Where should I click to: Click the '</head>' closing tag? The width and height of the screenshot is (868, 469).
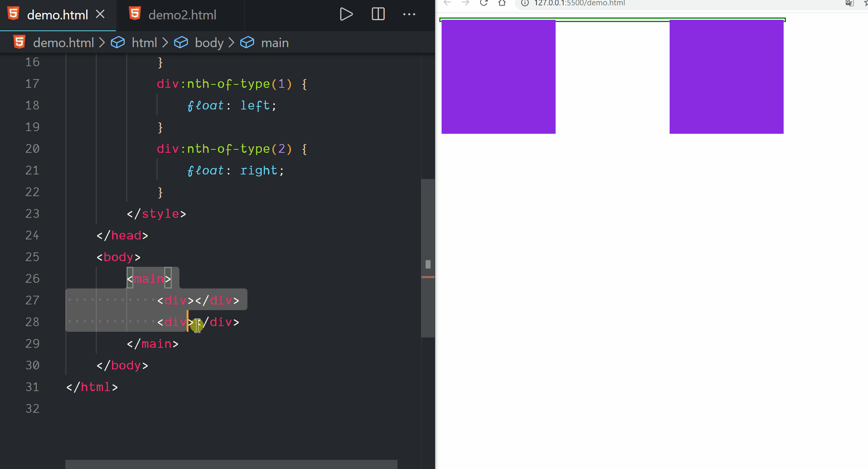(122, 235)
